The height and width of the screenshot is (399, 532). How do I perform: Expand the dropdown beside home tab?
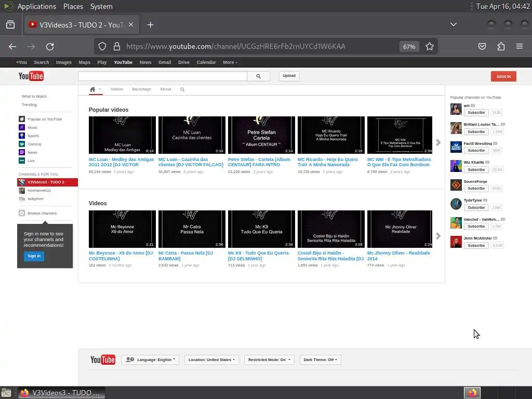[x=100, y=89]
